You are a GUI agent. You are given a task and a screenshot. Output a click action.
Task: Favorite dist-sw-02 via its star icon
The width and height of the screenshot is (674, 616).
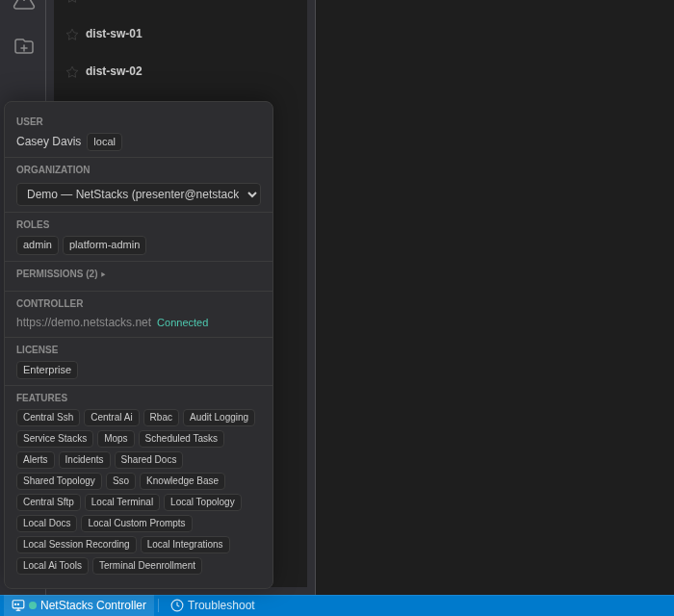pos(72,72)
